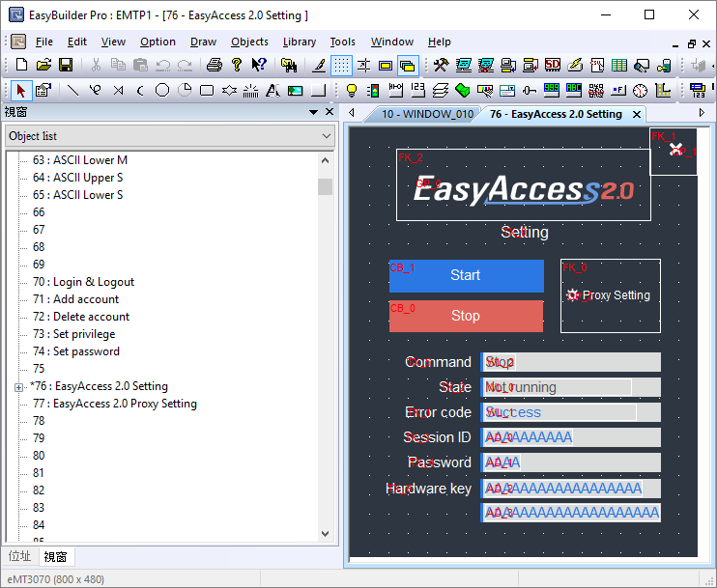The height and width of the screenshot is (588, 717).
Task: Open the Library menu
Action: (300, 42)
